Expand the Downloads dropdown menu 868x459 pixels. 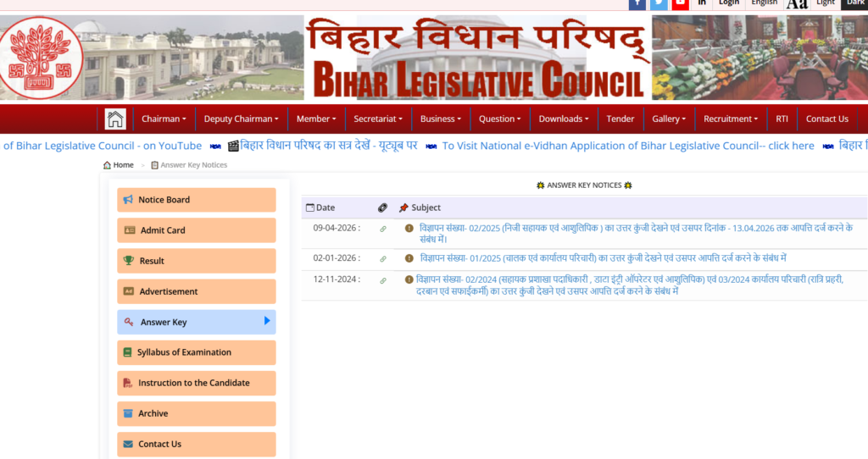564,119
